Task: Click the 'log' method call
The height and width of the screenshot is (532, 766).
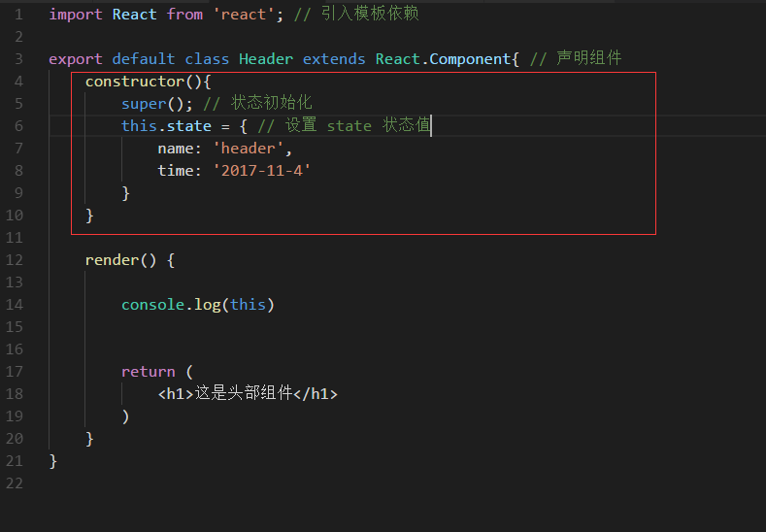Action: coord(208,305)
